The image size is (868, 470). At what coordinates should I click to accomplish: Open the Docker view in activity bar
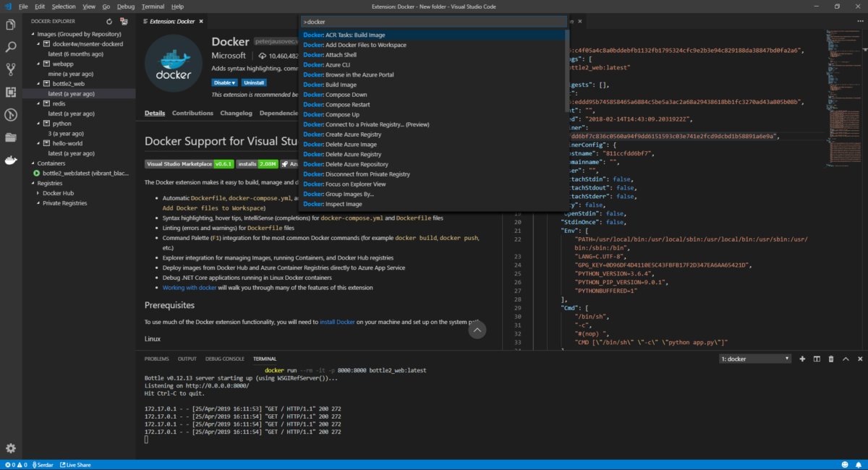pos(11,160)
